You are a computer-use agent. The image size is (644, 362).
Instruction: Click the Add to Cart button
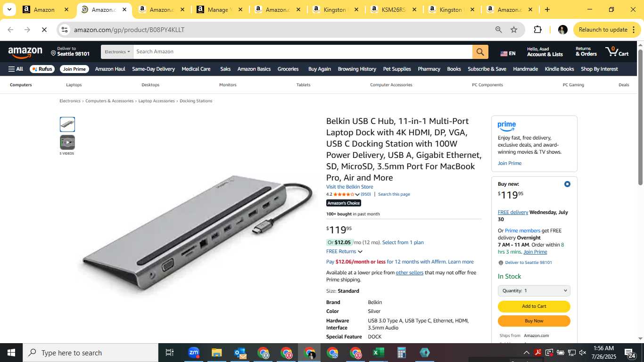coord(534,306)
